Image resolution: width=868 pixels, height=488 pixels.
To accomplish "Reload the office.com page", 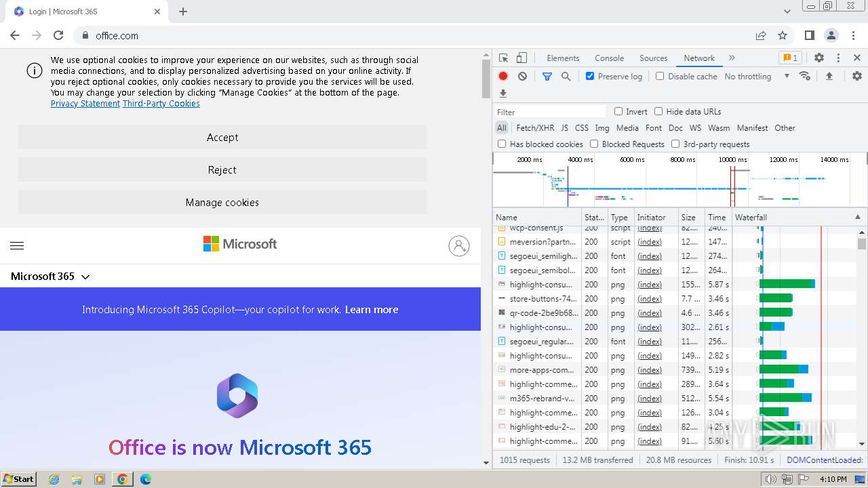I will [58, 35].
